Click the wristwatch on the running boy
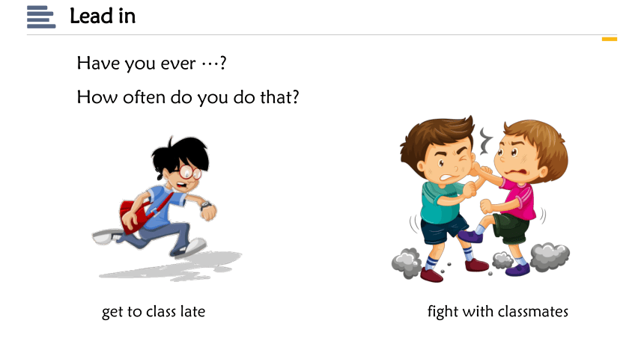Viewport: 644px width, 362px height. point(205,205)
